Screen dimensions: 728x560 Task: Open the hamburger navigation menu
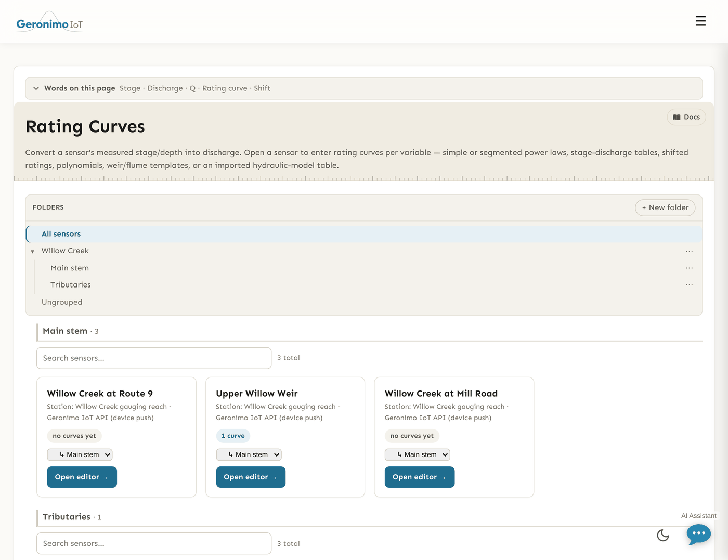click(700, 21)
